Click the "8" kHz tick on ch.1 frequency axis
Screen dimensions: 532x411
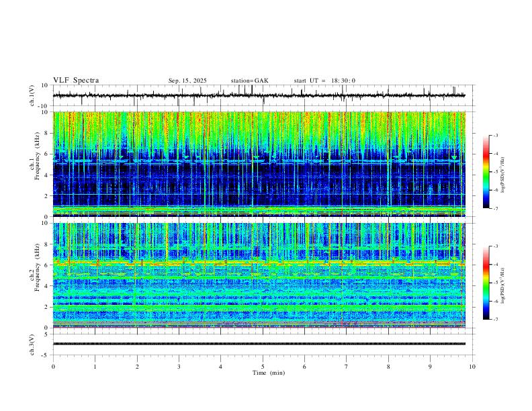tap(47, 133)
